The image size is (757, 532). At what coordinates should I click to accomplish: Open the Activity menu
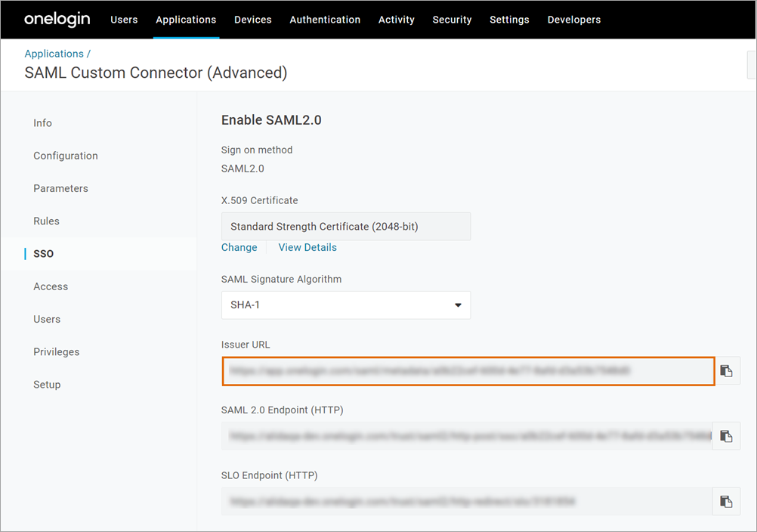point(396,20)
